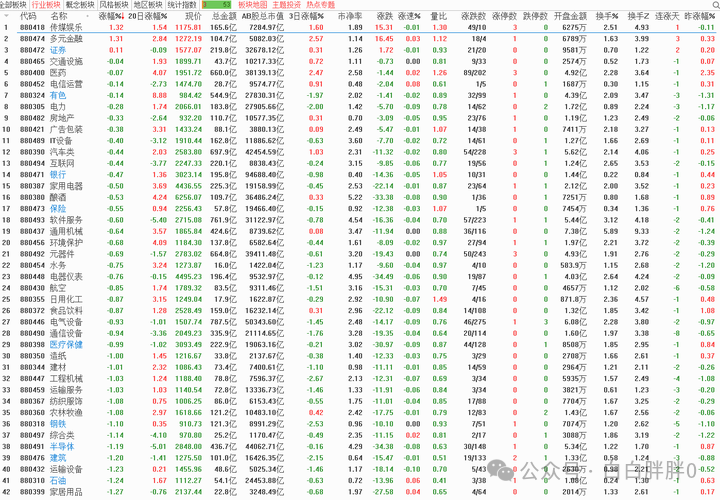Select the 多元金融 sector row

coord(360,39)
